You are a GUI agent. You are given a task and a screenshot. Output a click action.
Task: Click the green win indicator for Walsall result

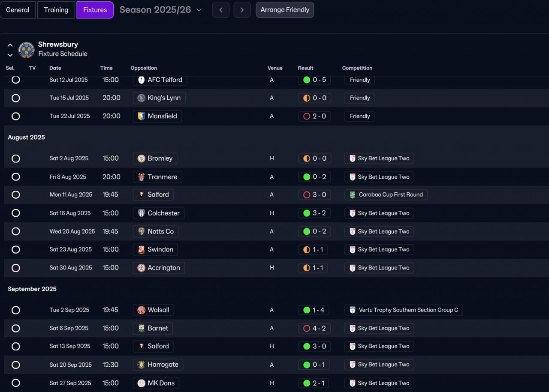tap(306, 310)
